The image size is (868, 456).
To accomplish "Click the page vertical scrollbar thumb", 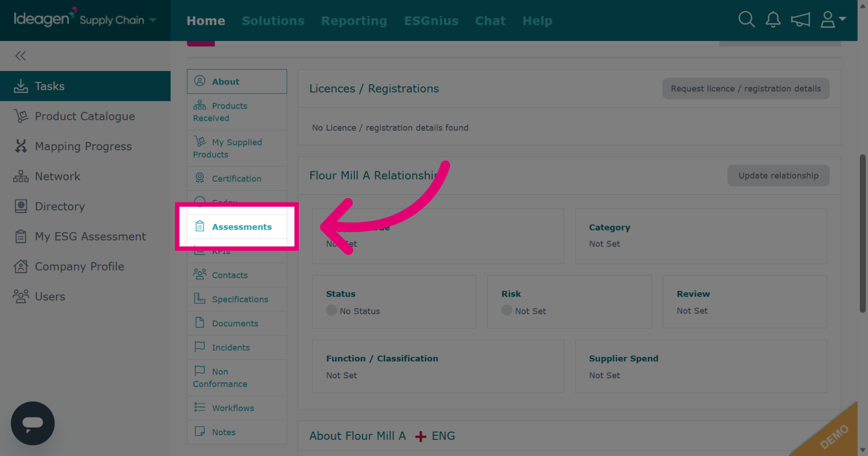I will coord(863,233).
